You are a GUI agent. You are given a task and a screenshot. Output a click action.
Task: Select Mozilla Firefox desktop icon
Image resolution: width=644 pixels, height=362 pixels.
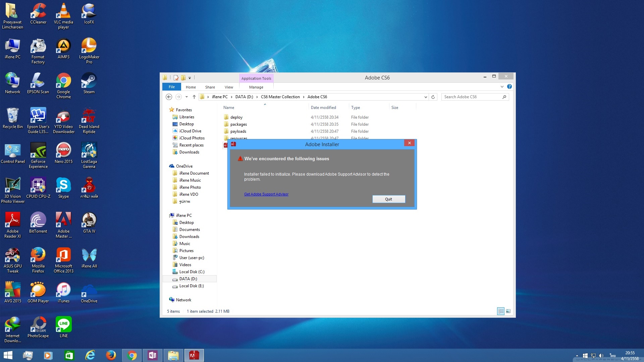tap(38, 260)
